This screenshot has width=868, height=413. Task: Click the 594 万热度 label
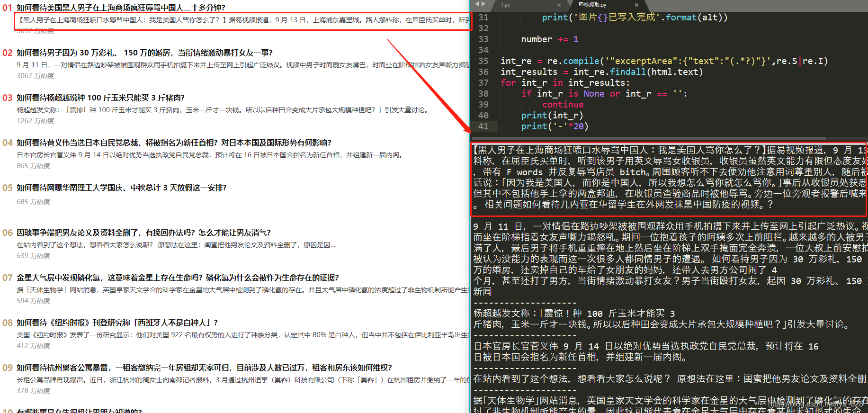33,301
